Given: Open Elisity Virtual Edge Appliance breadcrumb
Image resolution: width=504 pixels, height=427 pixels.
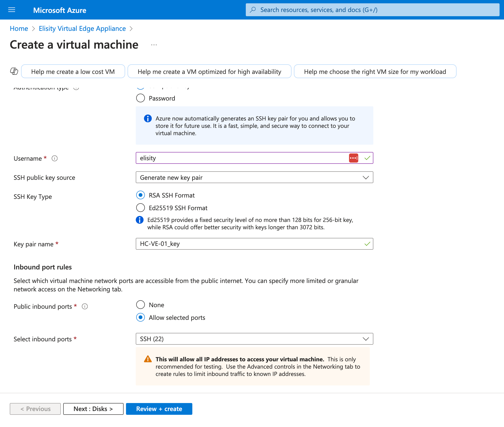Looking at the screenshot, I should point(82,29).
